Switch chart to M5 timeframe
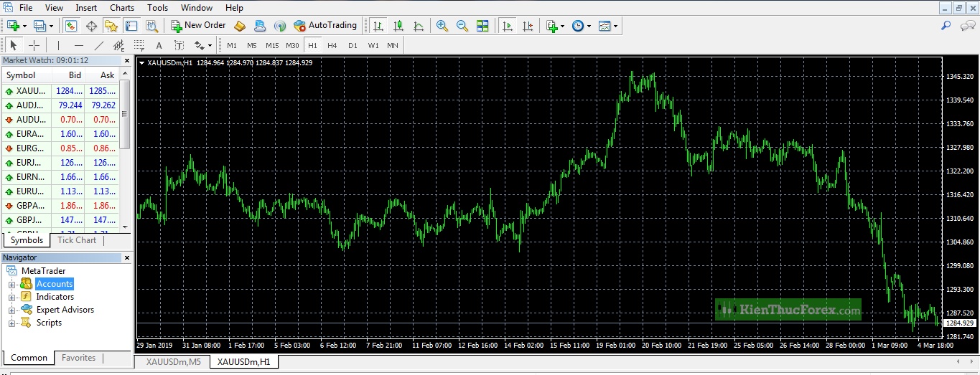This screenshot has height=375, width=980. point(252,45)
